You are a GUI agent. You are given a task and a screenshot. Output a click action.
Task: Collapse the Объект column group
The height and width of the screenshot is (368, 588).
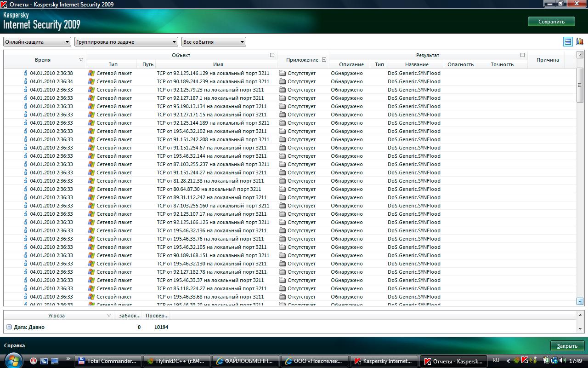[x=272, y=55]
